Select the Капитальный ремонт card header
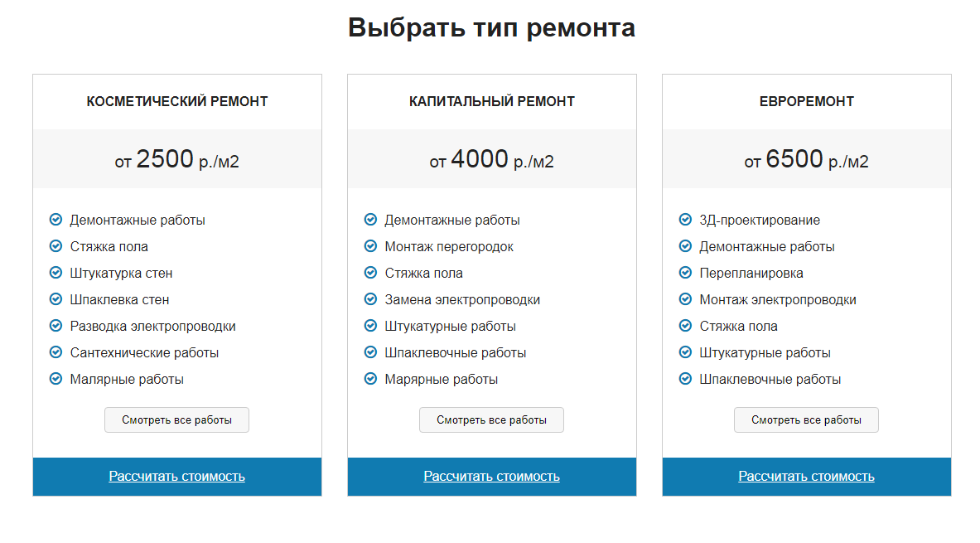The width and height of the screenshot is (980, 543). point(491,101)
